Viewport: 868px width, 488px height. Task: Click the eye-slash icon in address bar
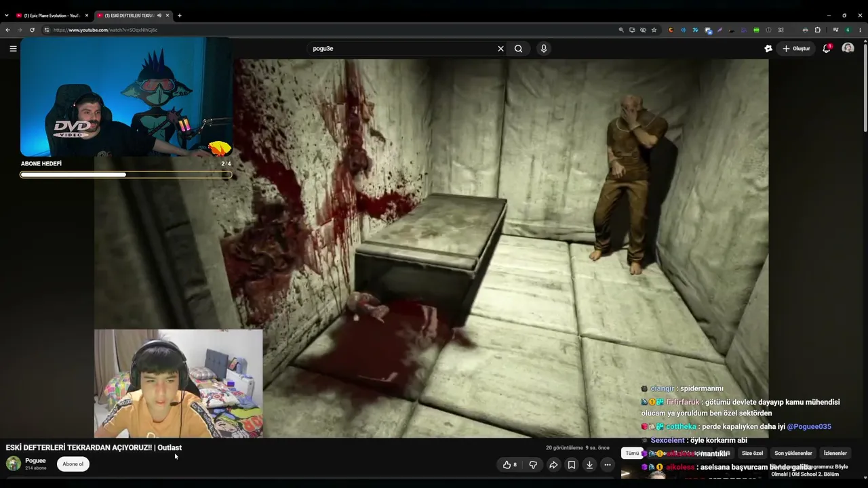(643, 30)
